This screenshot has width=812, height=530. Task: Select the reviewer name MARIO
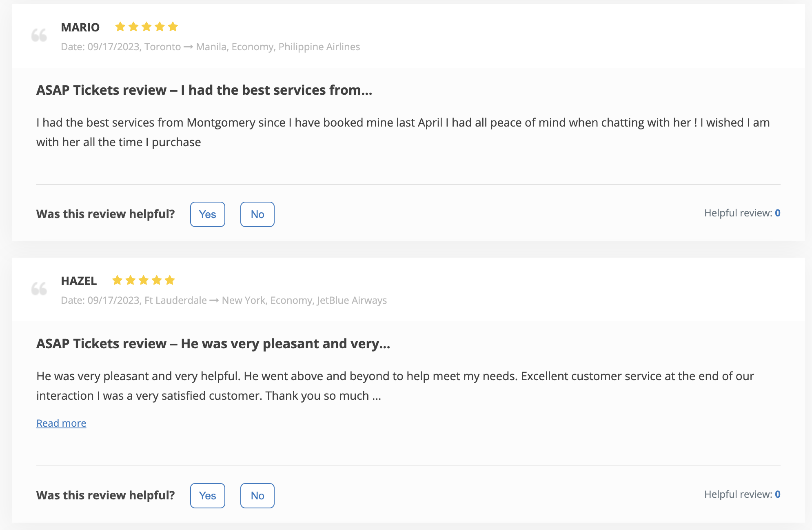(80, 27)
